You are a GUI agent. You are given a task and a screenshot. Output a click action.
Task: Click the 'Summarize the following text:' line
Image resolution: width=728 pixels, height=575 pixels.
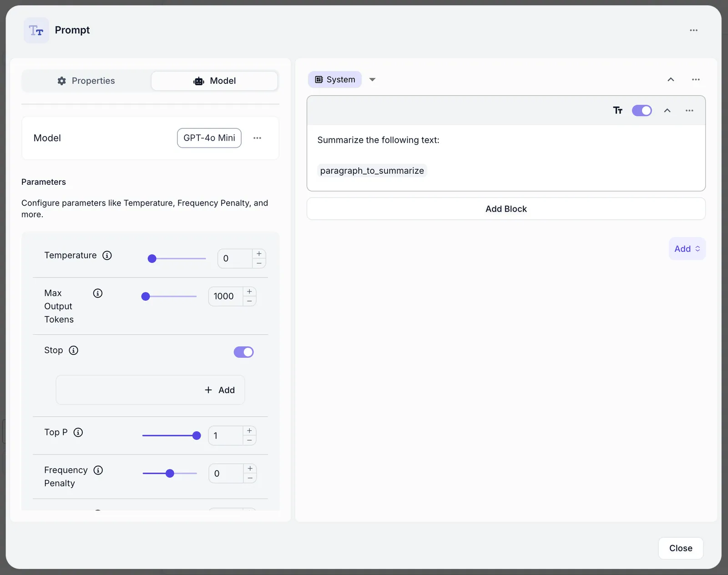[378, 140]
